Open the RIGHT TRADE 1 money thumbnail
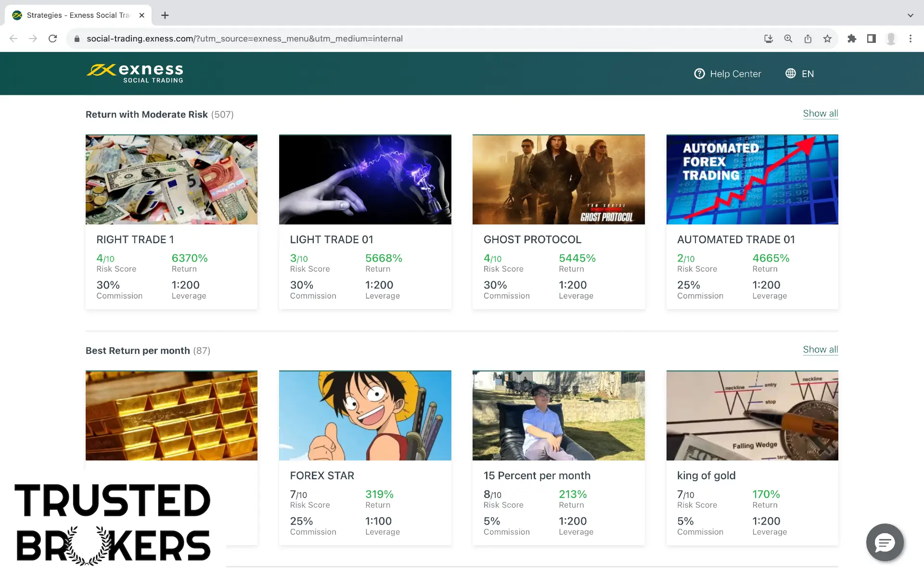The width and height of the screenshot is (924, 578). (171, 180)
